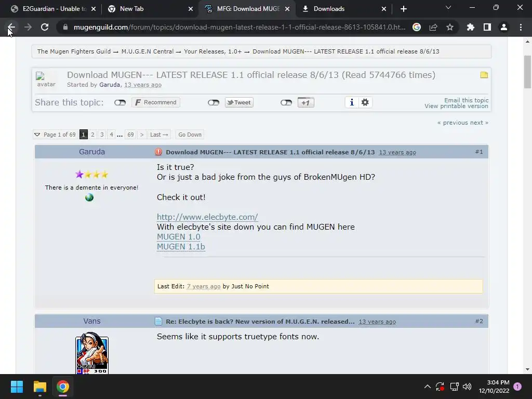
Task: Bookmark this page with star icon
Action: click(x=450, y=27)
